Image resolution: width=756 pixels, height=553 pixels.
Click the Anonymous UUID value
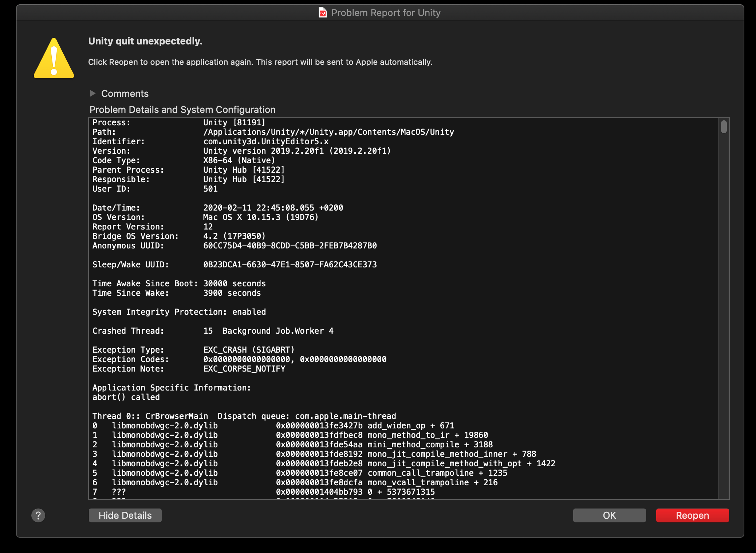click(290, 246)
